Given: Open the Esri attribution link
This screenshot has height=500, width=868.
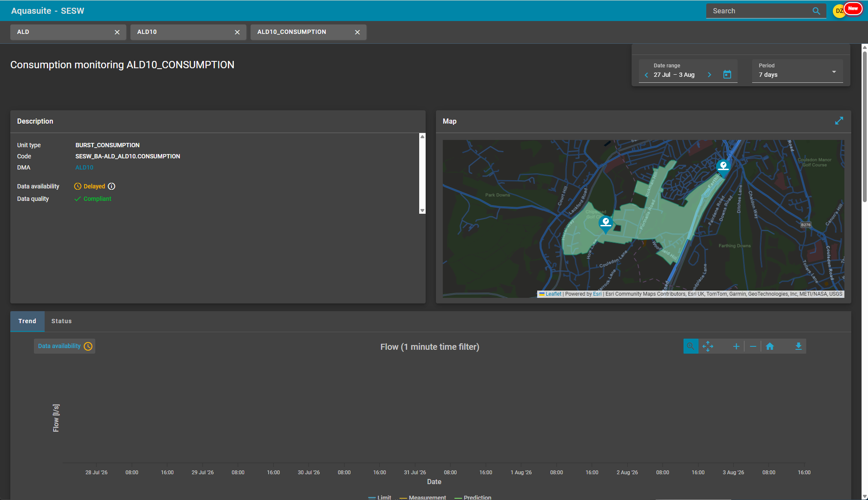Looking at the screenshot, I should point(597,294).
